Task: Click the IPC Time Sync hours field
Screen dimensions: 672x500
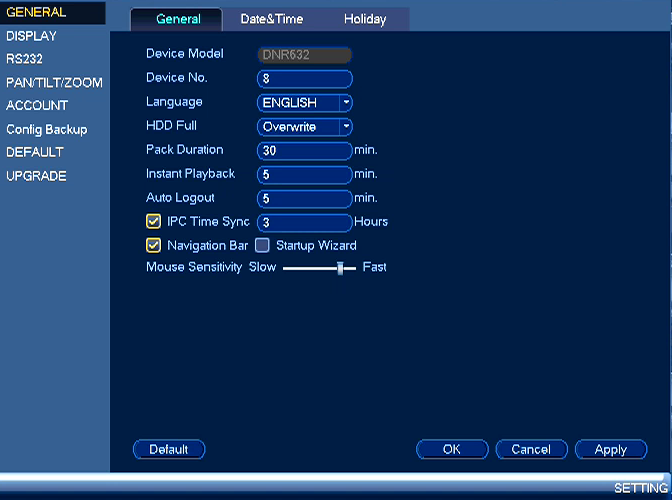Action: pos(305,223)
